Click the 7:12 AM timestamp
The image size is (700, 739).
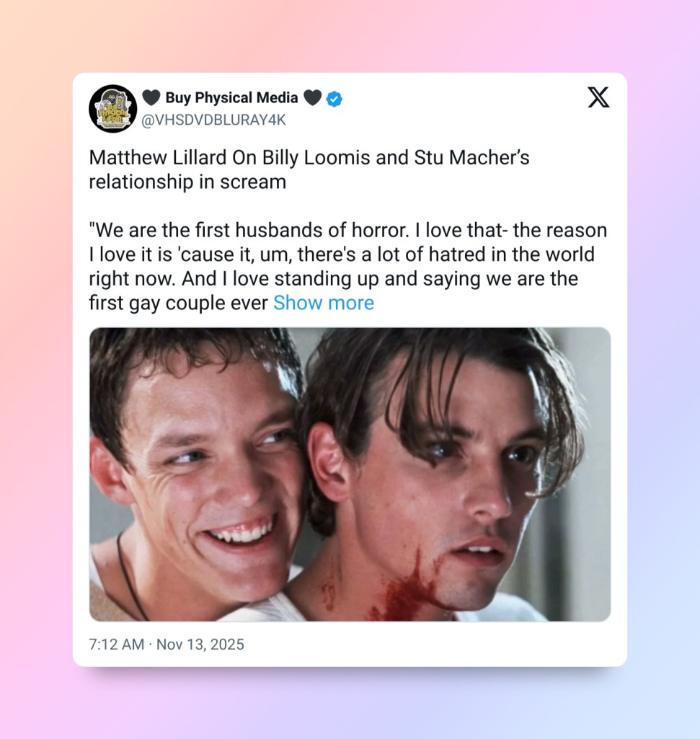[x=117, y=645]
